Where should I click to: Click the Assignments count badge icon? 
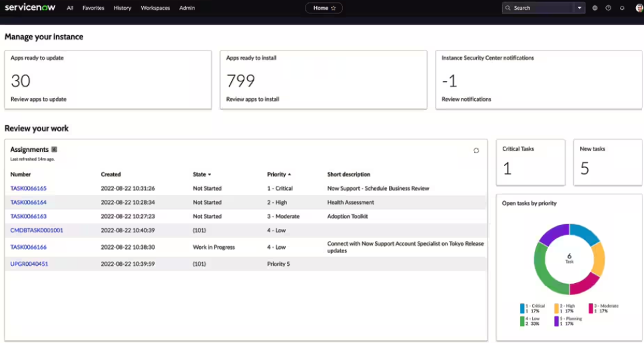click(x=54, y=150)
